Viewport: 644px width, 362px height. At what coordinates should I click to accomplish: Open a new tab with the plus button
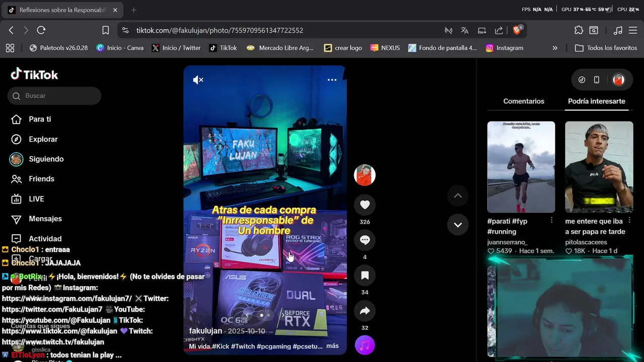coord(134,10)
